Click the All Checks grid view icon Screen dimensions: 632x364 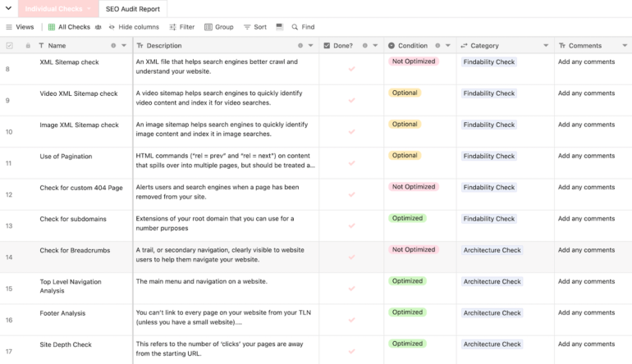(x=52, y=27)
